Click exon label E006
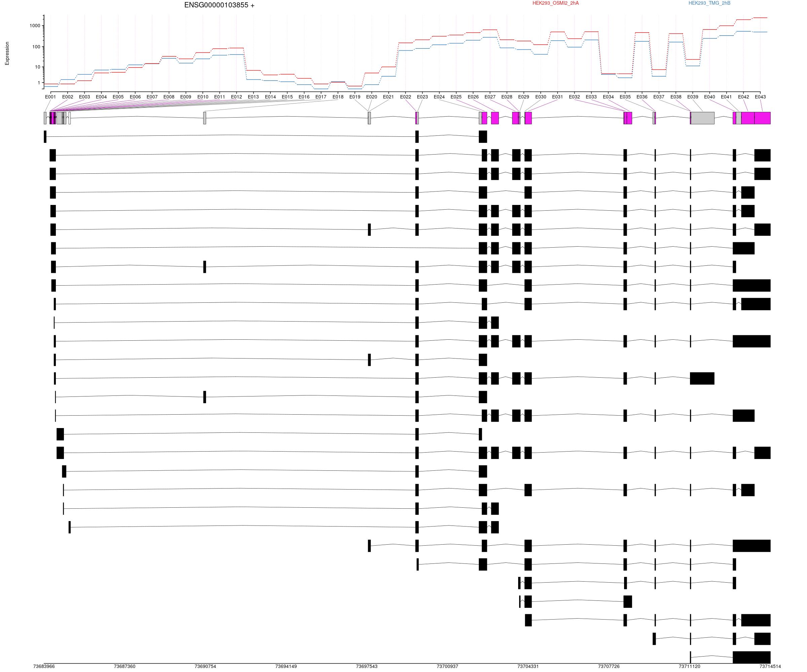This screenshot has width=807, height=672. pyautogui.click(x=135, y=97)
